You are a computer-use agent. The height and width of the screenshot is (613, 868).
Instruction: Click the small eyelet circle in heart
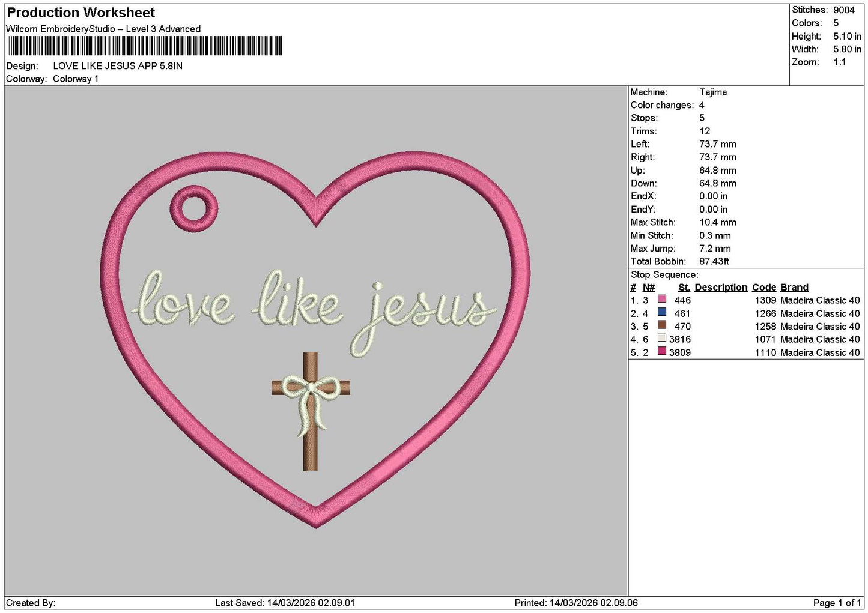pyautogui.click(x=193, y=208)
